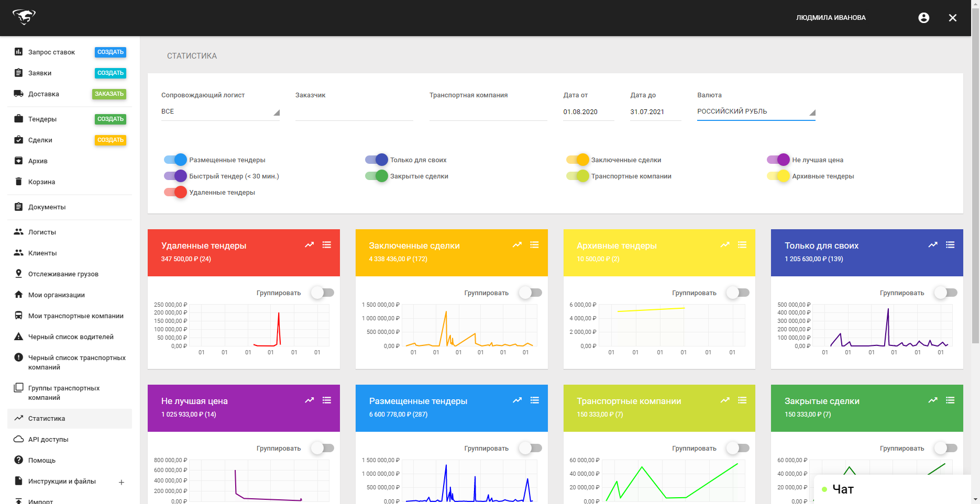Open list view for Размещенные тендеры card
This screenshot has height=504, width=980.
[534, 400]
